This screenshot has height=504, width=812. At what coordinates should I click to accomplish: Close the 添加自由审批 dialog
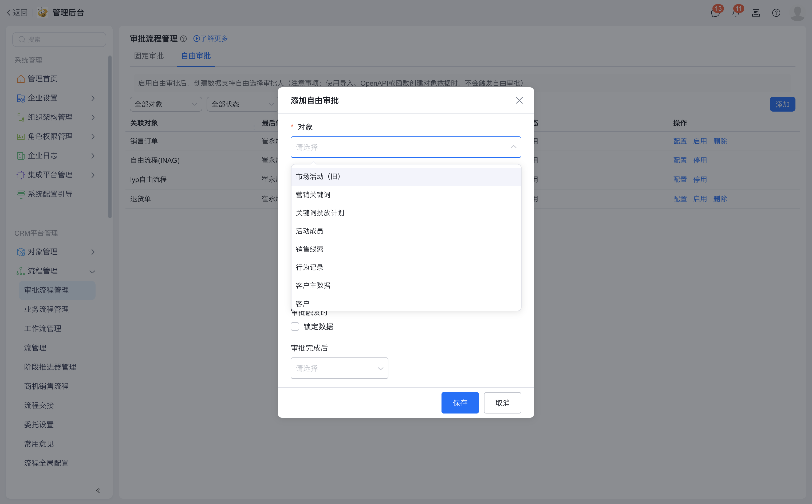click(x=519, y=100)
